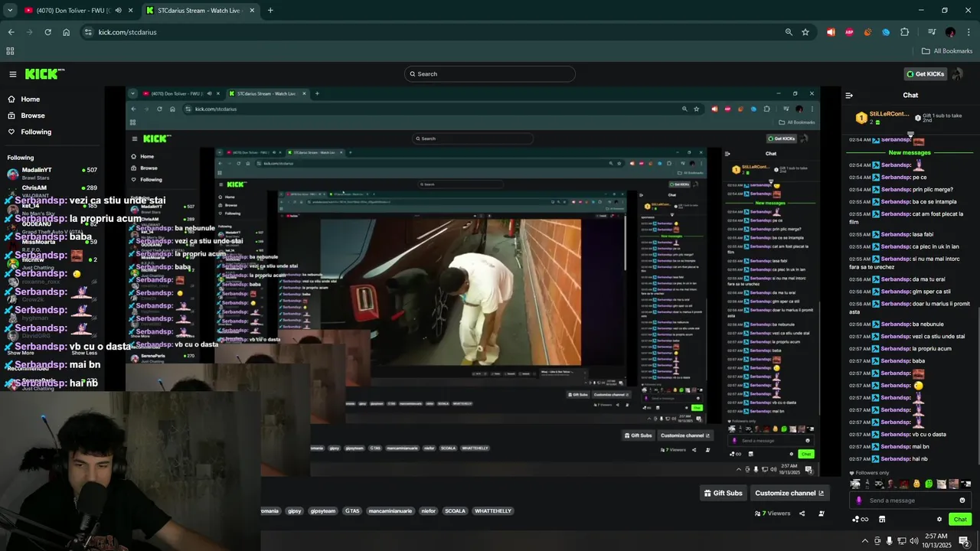Screen dimensions: 980x551
Task: Click channel points infinity icon
Action: coord(861,520)
